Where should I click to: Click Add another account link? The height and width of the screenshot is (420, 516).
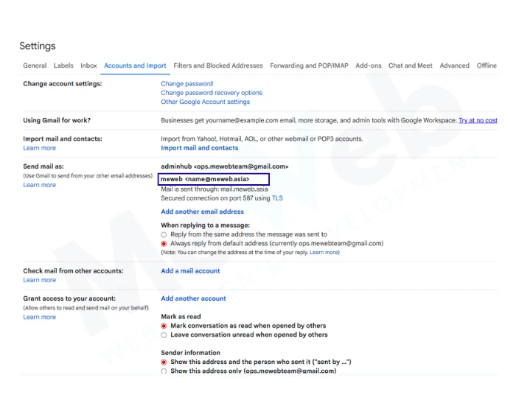click(193, 298)
